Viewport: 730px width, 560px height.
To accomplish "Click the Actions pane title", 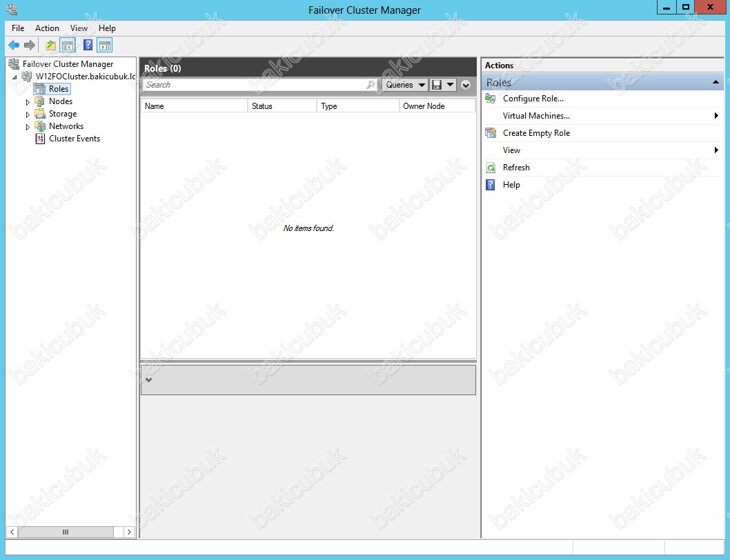I will click(x=499, y=66).
